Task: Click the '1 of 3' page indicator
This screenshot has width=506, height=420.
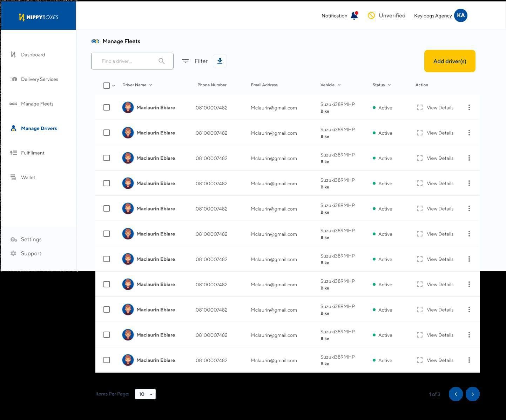Action: pos(434,394)
